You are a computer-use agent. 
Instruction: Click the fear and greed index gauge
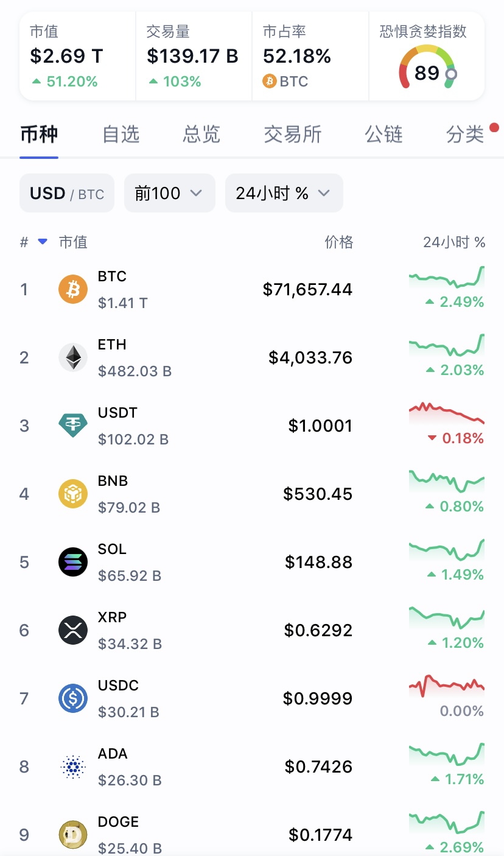(x=427, y=67)
